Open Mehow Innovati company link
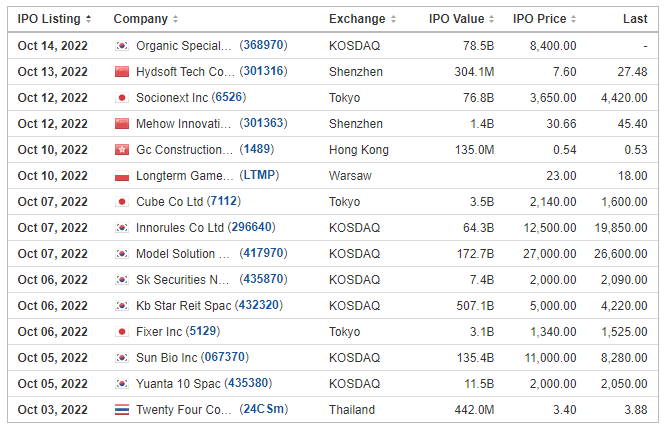665x431 pixels. [183, 123]
